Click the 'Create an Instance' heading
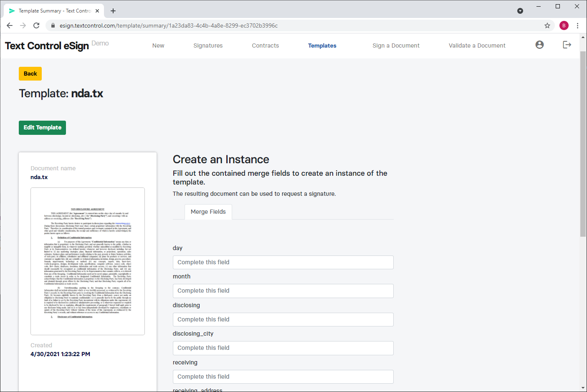The image size is (587, 392). [221, 159]
